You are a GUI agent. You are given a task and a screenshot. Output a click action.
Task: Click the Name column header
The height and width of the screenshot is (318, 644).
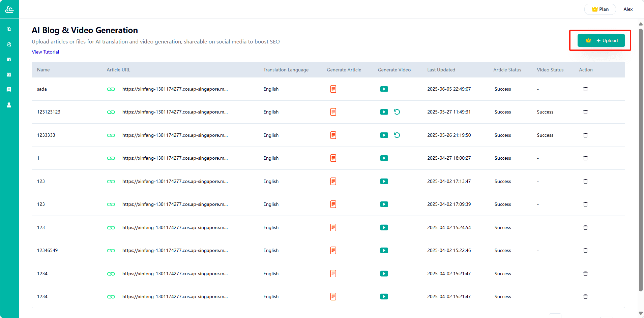43,70
